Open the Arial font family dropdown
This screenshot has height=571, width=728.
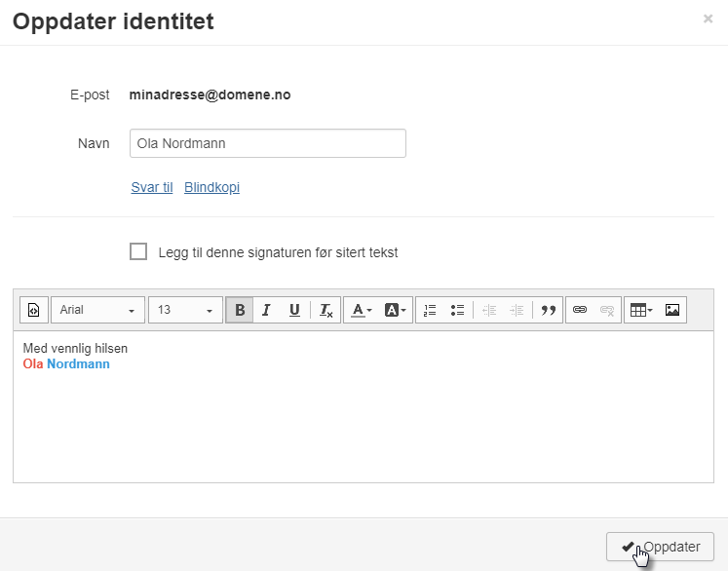click(x=98, y=310)
